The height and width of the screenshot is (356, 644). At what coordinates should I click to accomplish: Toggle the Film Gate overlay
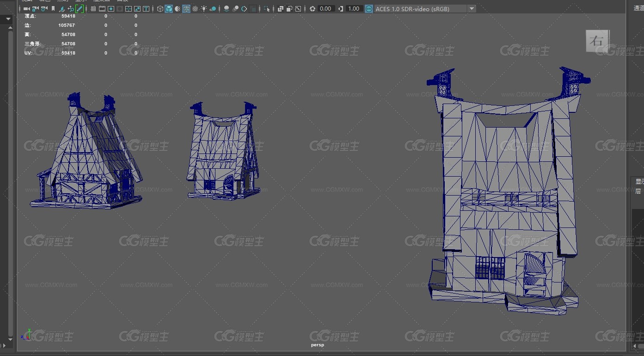102,9
